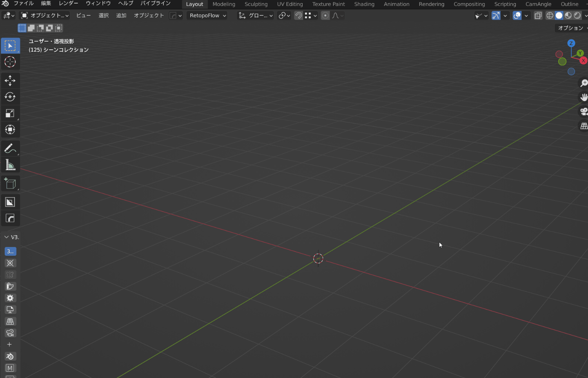
Task: Set selection mode to new selection
Action: tap(22, 28)
